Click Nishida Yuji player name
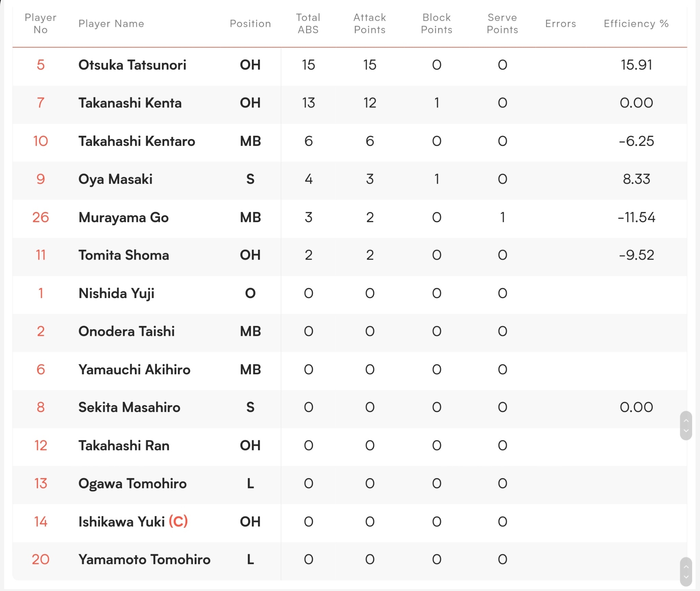700x591 pixels. pyautogui.click(x=116, y=293)
